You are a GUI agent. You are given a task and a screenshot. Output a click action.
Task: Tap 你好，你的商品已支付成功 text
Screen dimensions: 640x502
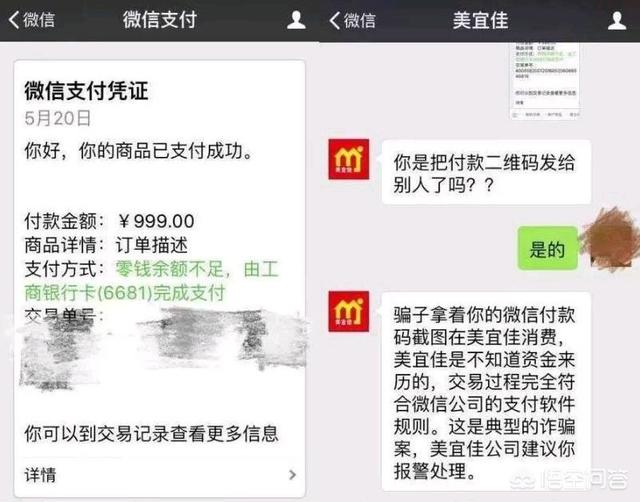click(x=139, y=151)
